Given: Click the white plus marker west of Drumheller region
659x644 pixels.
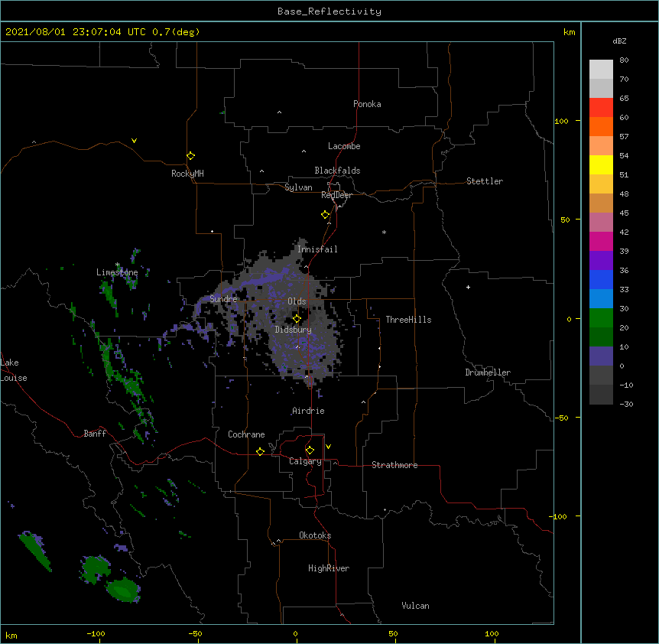Looking at the screenshot, I should 468,287.
